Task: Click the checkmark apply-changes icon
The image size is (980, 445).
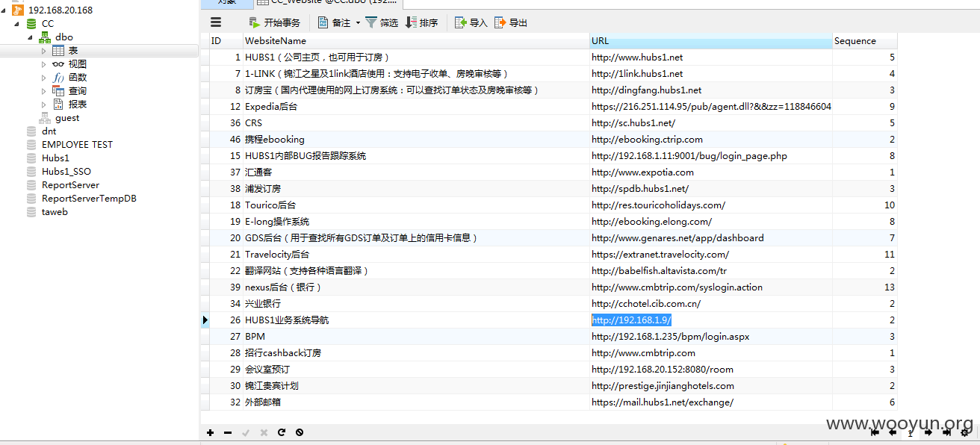Action: 246,432
